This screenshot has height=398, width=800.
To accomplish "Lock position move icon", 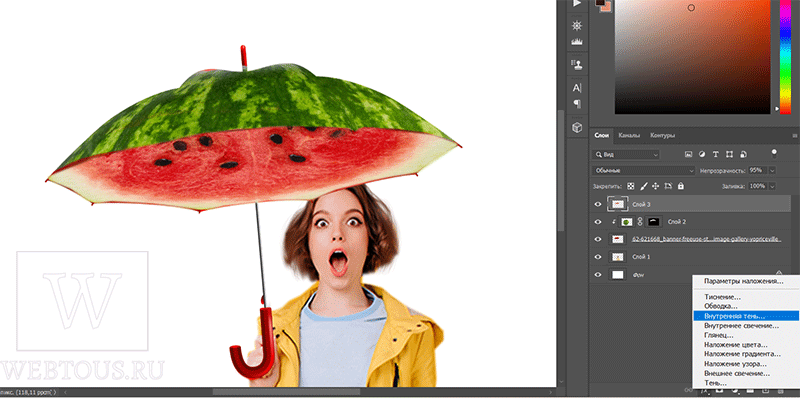I will tap(656, 186).
